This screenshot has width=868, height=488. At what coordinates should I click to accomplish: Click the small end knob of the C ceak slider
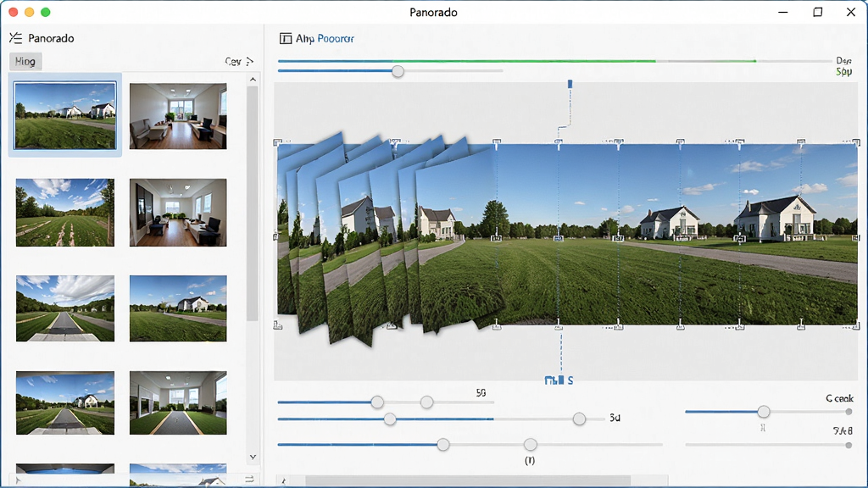(849, 412)
